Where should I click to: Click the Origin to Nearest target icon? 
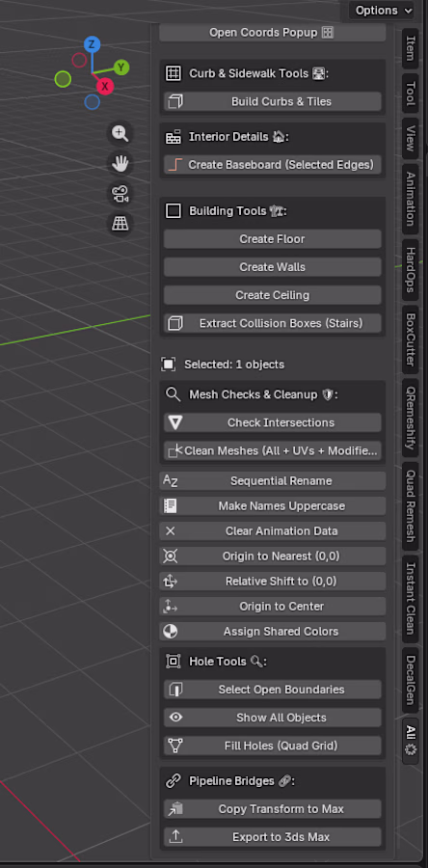(x=171, y=556)
